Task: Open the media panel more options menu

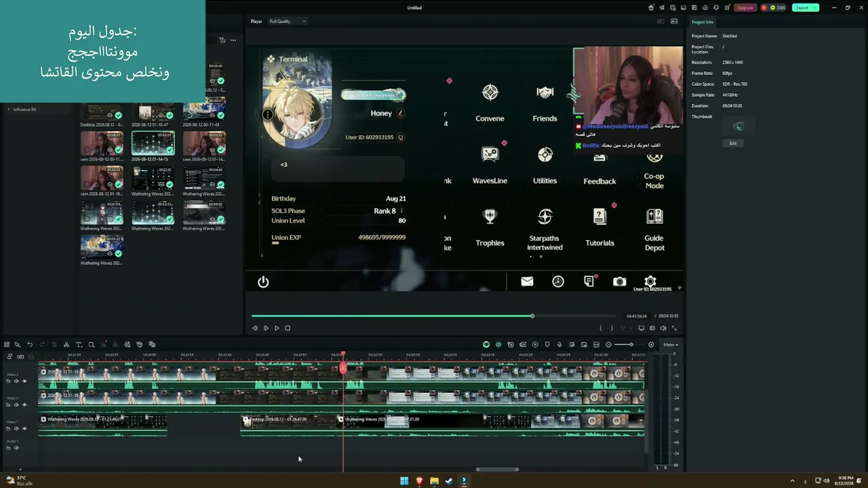Action: [x=233, y=40]
